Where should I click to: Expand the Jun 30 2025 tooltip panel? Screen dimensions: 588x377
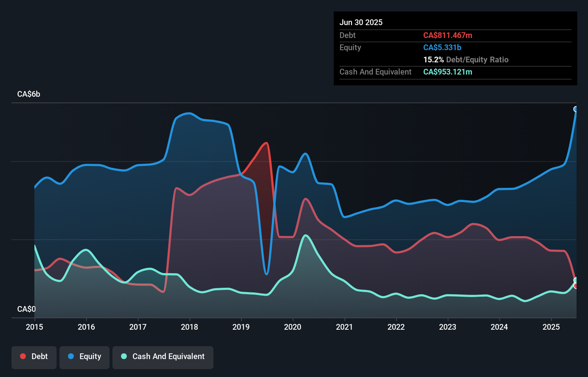tap(361, 22)
